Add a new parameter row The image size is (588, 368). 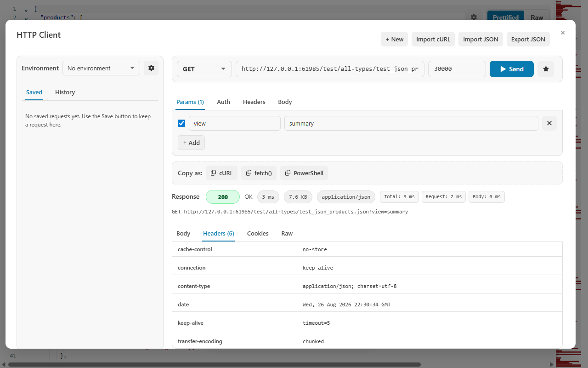pyautogui.click(x=191, y=143)
